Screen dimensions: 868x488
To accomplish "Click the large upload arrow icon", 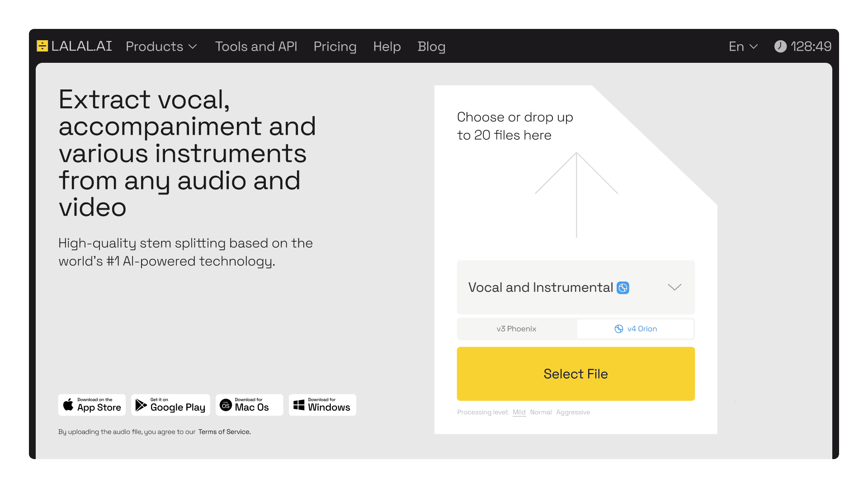I will pyautogui.click(x=576, y=194).
